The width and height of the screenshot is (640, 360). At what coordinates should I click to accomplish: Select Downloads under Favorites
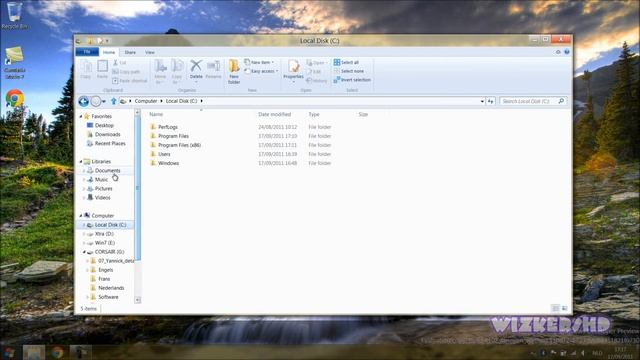point(107,134)
